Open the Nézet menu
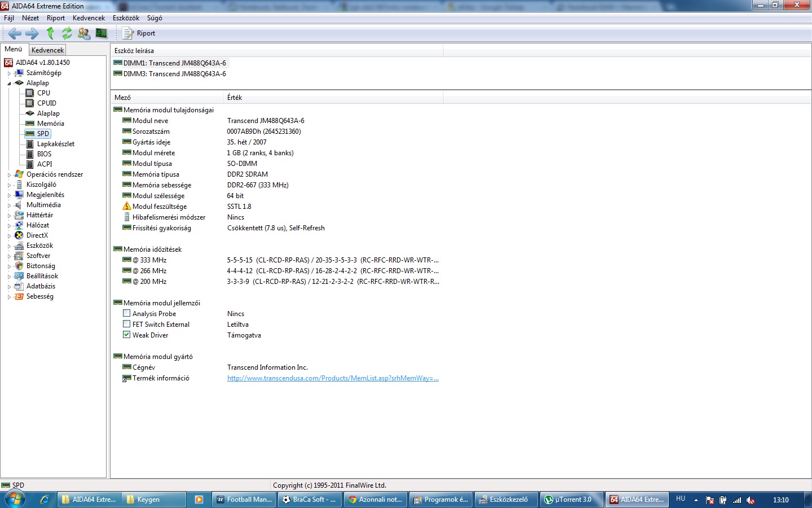The width and height of the screenshot is (812, 508). coord(30,18)
